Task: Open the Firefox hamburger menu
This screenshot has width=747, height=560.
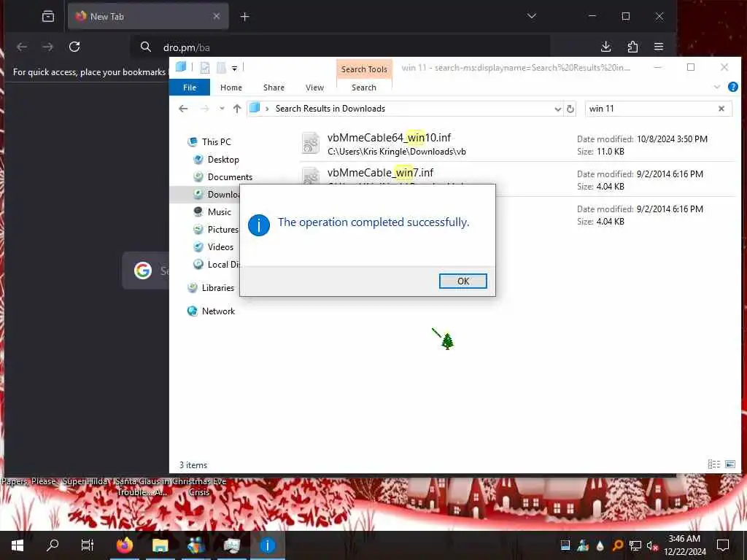Action: click(x=659, y=47)
